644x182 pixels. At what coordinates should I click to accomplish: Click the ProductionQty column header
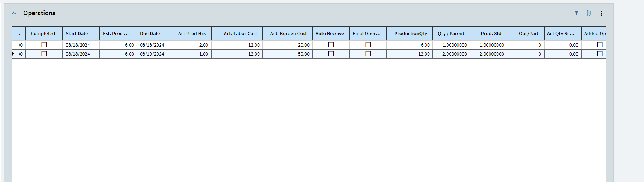[411, 33]
